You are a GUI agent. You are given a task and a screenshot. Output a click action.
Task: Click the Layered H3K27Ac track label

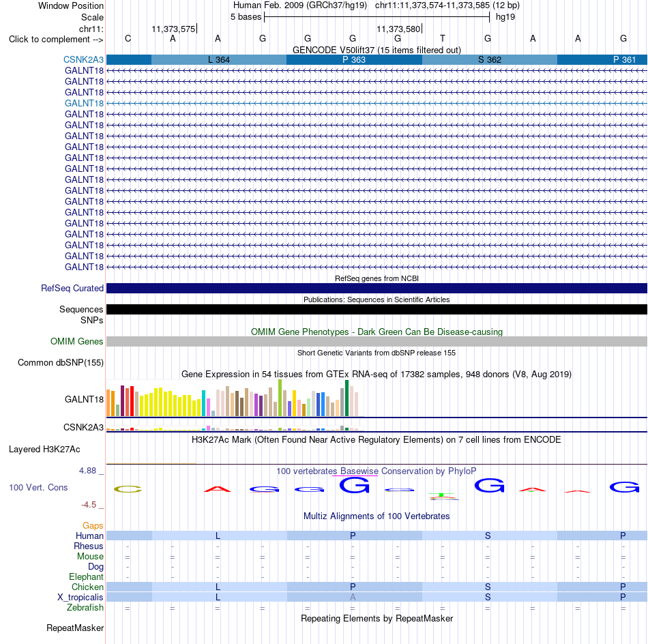(44, 450)
